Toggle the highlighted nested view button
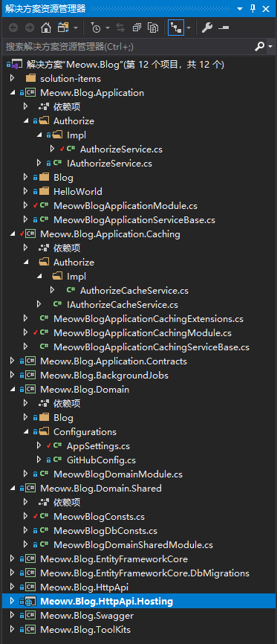 click(176, 28)
